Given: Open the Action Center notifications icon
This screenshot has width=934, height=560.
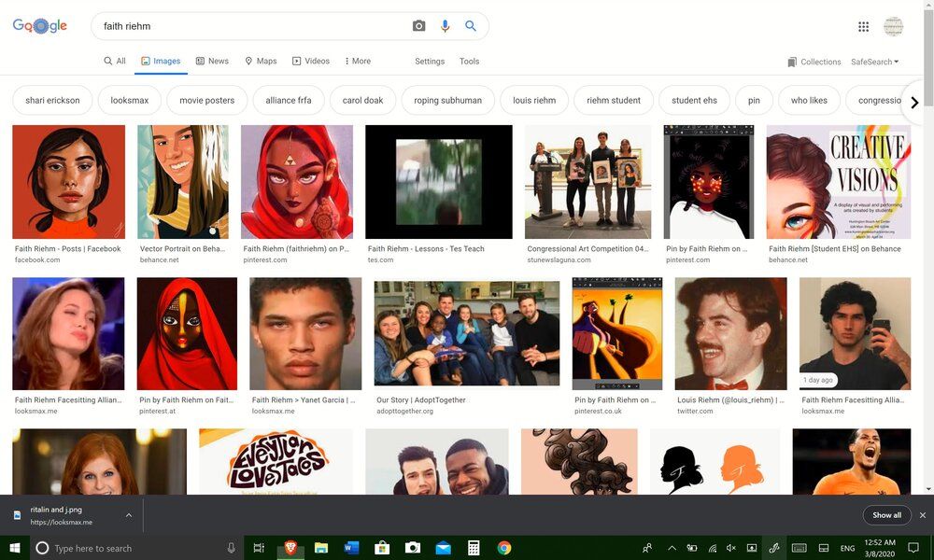Looking at the screenshot, I should pyautogui.click(x=913, y=548).
